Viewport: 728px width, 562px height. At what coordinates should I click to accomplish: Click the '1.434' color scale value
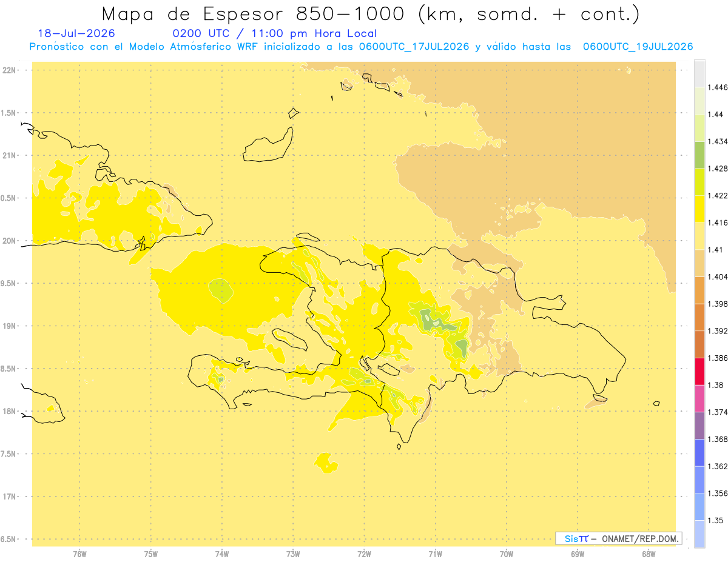coord(718,141)
